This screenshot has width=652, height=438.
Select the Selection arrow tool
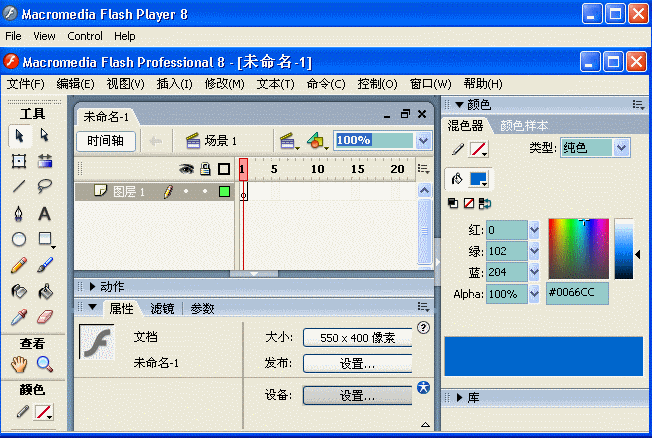point(19,136)
